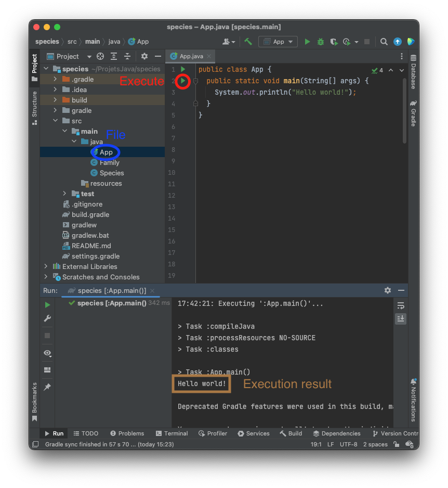Run App with coverage icon

[x=334, y=42]
